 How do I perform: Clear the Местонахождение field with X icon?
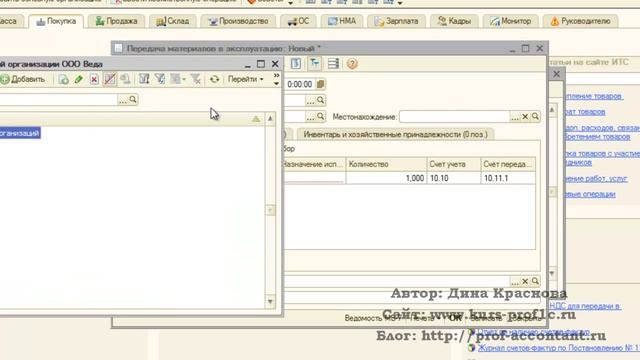click(525, 117)
